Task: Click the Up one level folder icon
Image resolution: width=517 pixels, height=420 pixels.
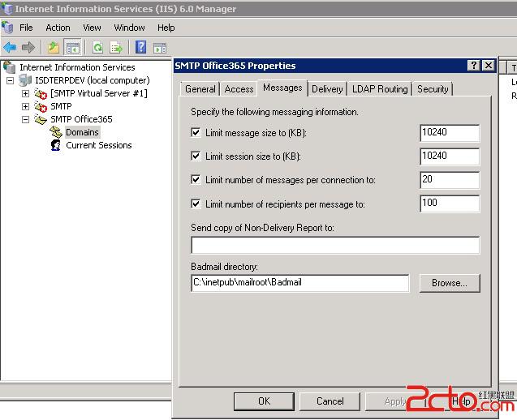Action: point(53,48)
